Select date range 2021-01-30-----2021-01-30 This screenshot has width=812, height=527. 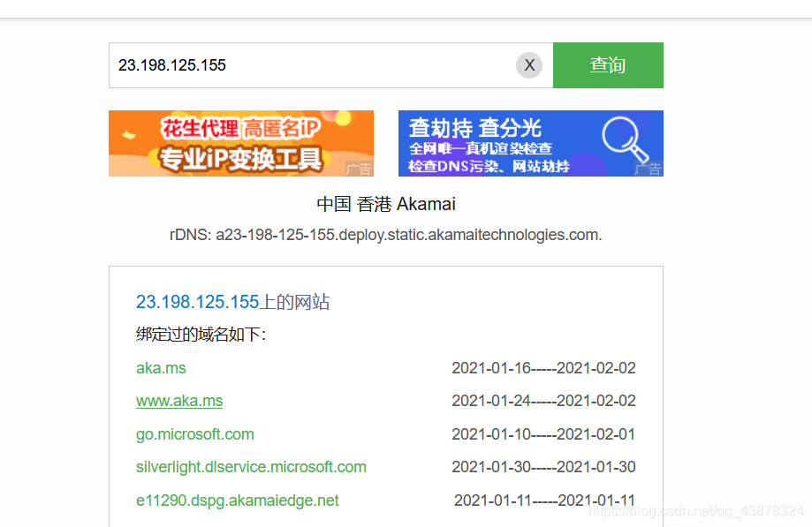click(543, 467)
